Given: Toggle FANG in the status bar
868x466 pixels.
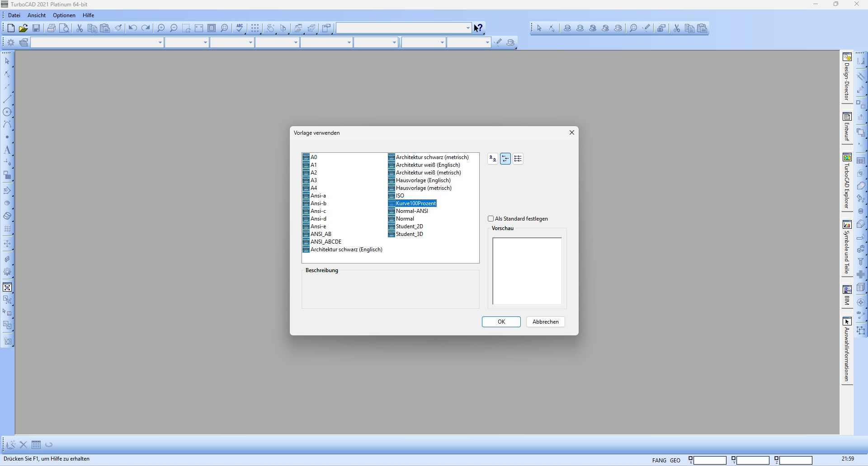Looking at the screenshot, I should 659,461.
